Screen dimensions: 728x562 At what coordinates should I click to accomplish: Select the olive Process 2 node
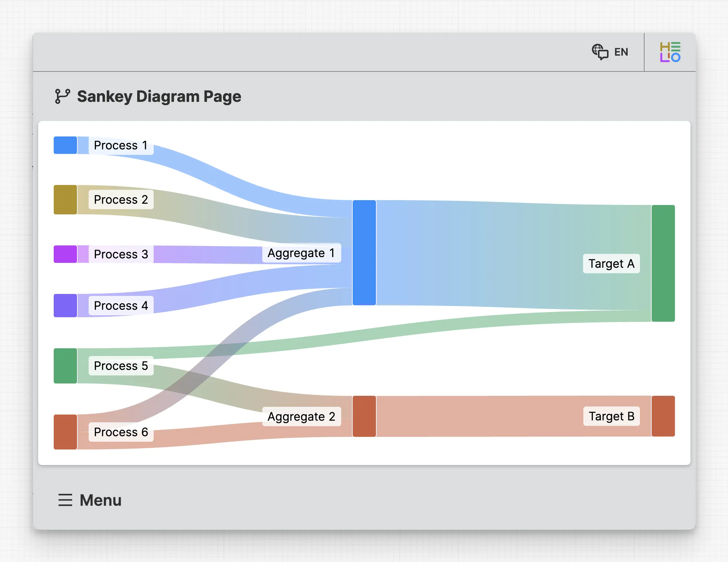tap(65, 200)
